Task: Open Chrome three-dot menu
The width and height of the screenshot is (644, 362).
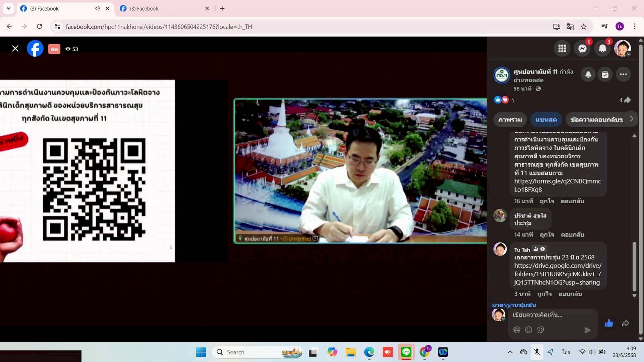Action: click(635, 26)
